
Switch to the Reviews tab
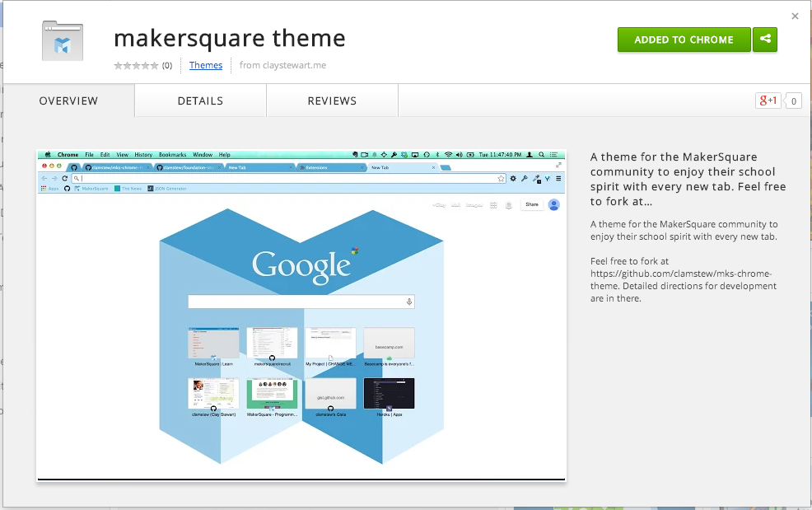point(332,101)
